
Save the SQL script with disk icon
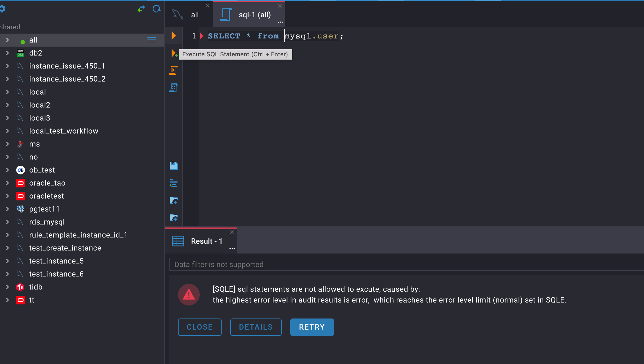point(173,165)
